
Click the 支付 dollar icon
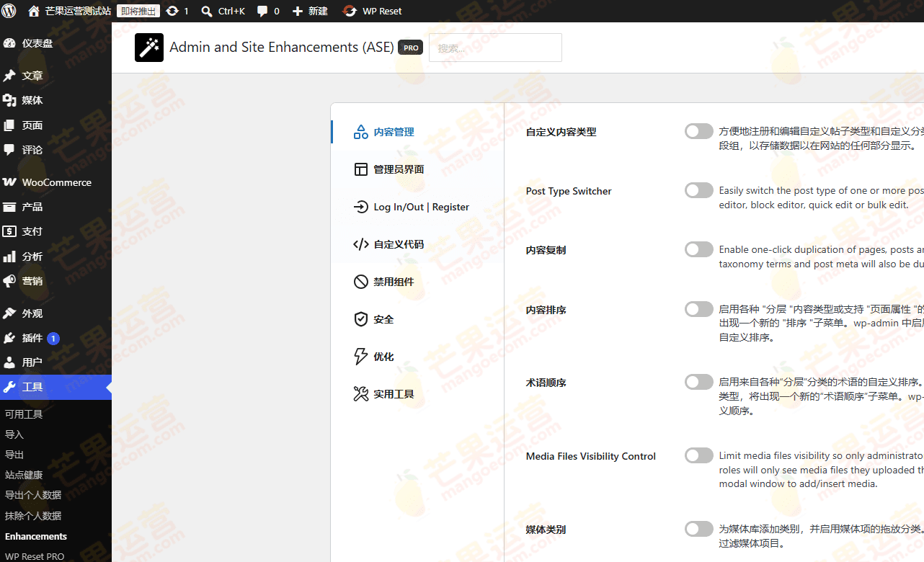point(9,231)
